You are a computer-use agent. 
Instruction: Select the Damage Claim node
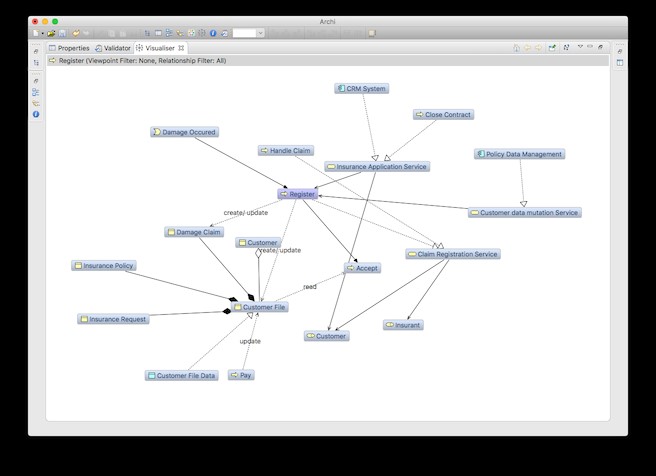[x=194, y=232]
